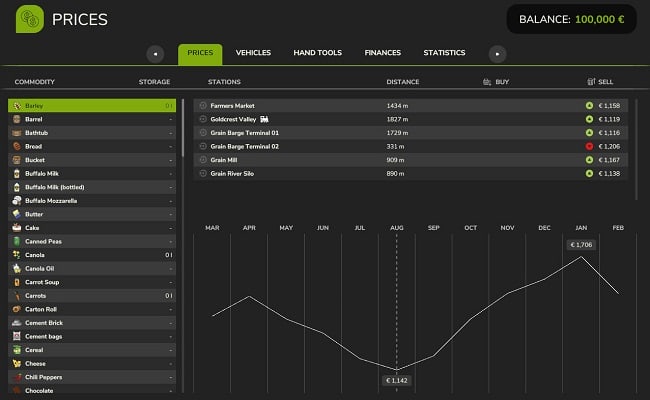The image size is (650, 400).
Task: Click the Prices coin logo icon
Action: 30,19
